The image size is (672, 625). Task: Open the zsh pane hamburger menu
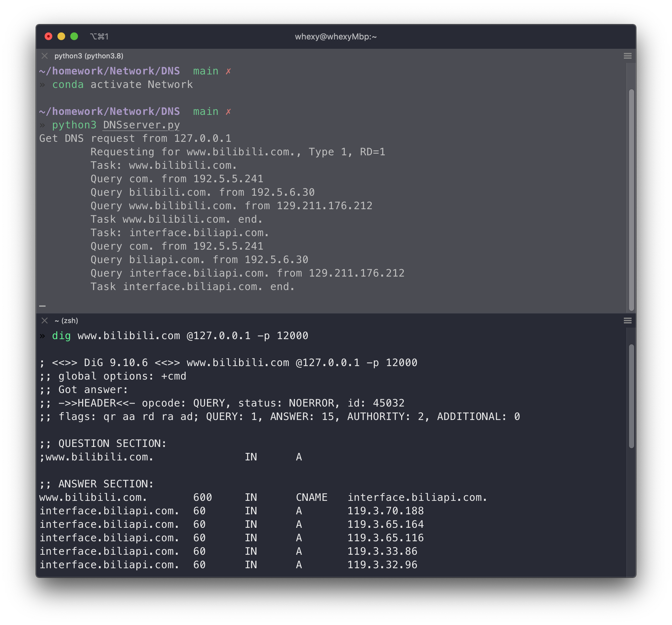click(627, 321)
